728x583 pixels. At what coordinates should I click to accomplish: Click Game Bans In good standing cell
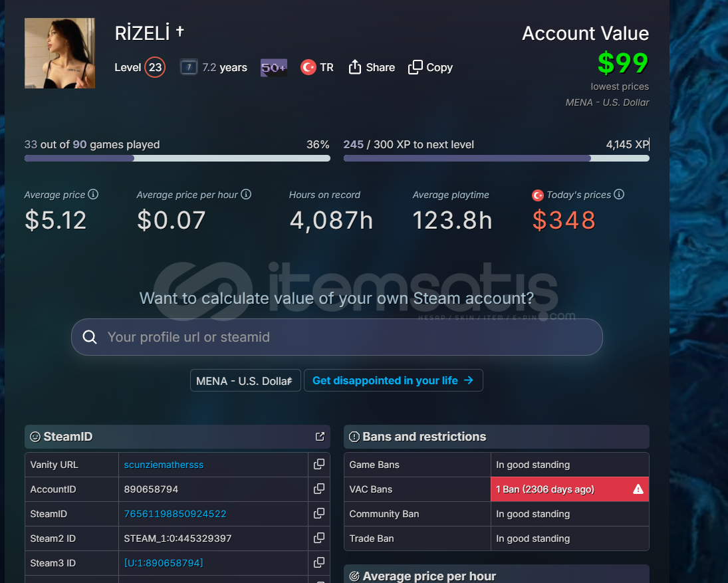pyautogui.click(x=570, y=465)
